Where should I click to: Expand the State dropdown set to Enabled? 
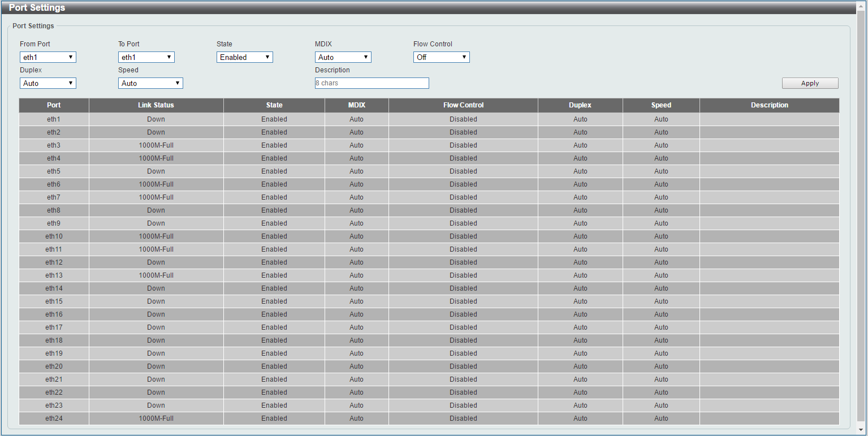tap(244, 57)
